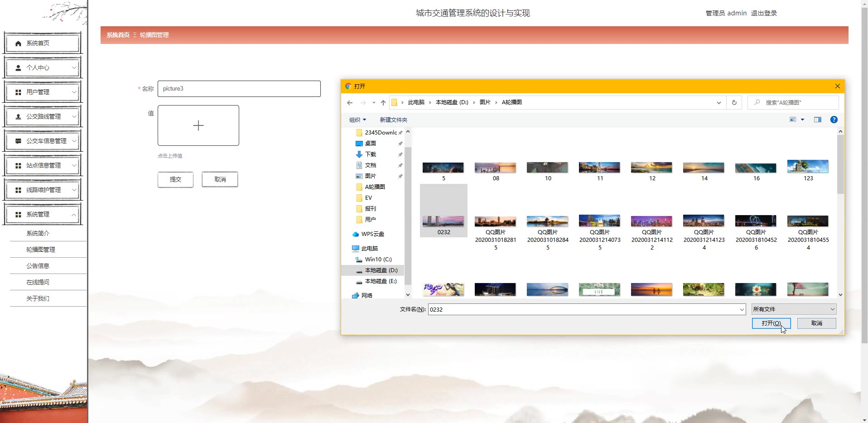Click the 打开(O) button
The width and height of the screenshot is (868, 423).
(771, 323)
